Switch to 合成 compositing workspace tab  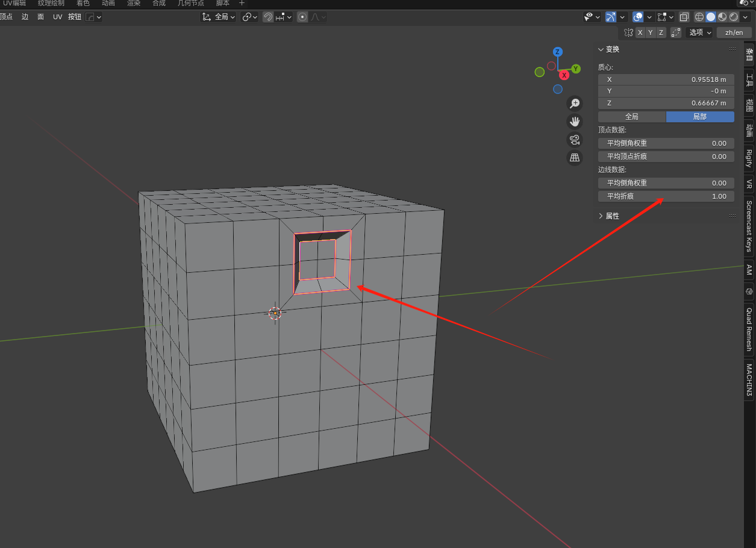point(159,3)
